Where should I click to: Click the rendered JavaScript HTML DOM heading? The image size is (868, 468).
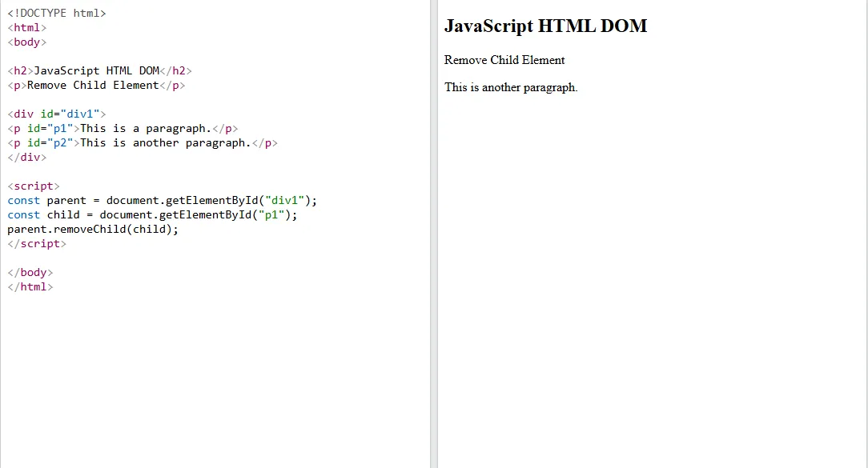[x=545, y=26]
